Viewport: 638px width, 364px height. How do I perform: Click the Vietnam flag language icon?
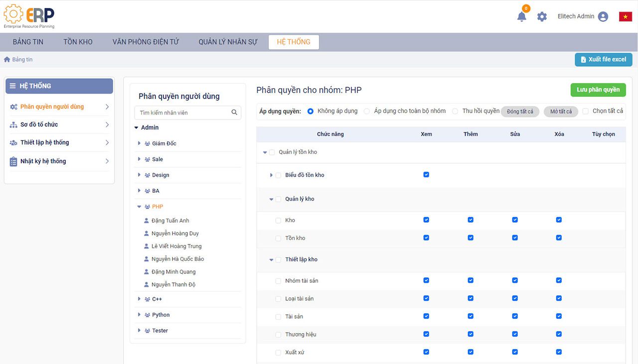[626, 16]
